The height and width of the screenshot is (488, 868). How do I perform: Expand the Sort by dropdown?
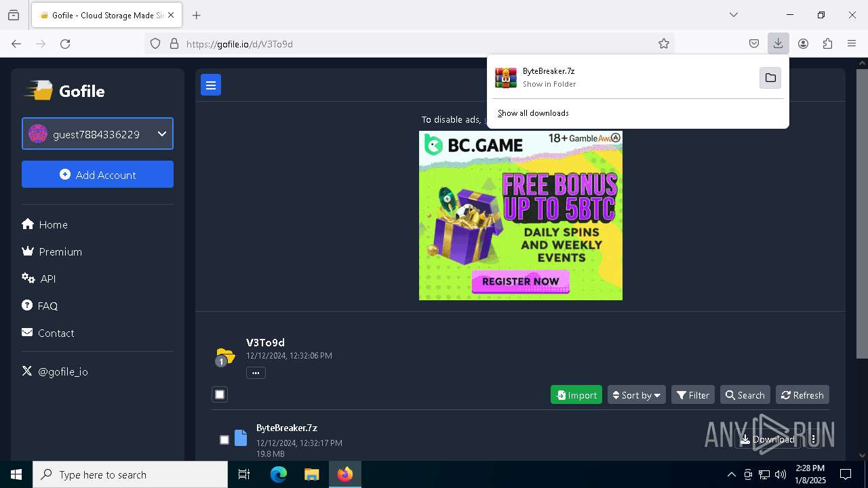(637, 395)
